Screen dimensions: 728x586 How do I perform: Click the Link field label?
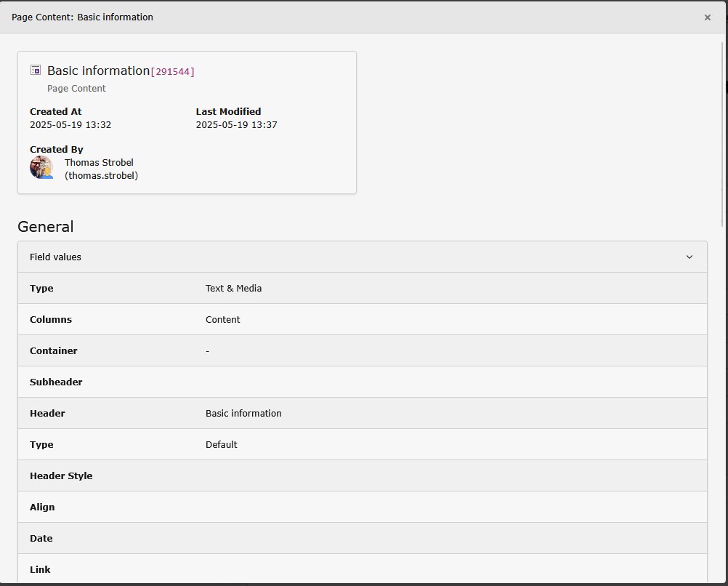(40, 570)
